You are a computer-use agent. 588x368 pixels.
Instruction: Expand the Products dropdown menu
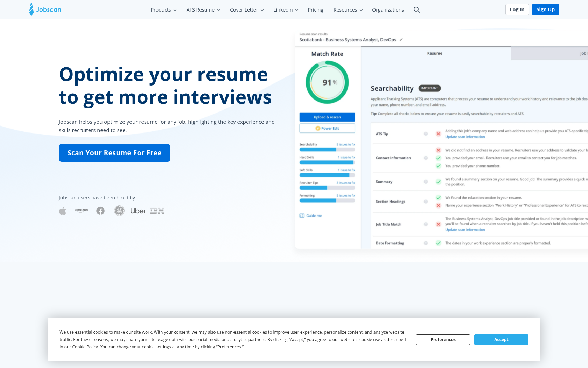coord(163,10)
